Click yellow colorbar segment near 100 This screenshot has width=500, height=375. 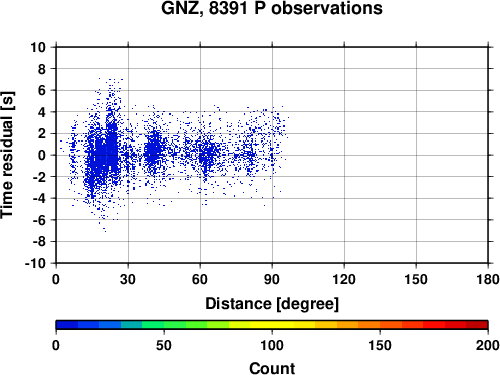pyautogui.click(x=272, y=325)
